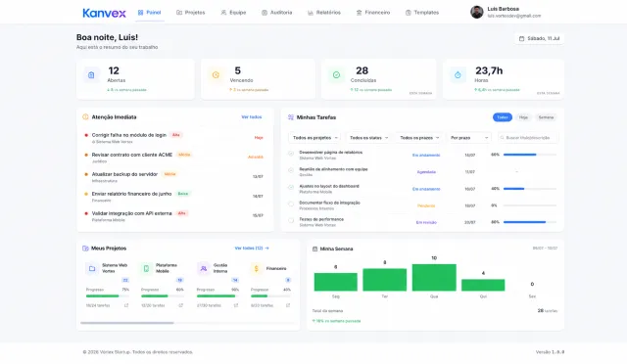The width and height of the screenshot is (627, 364).
Task: Open task Enviar relatório financeiro de junho
Action: coord(131,194)
